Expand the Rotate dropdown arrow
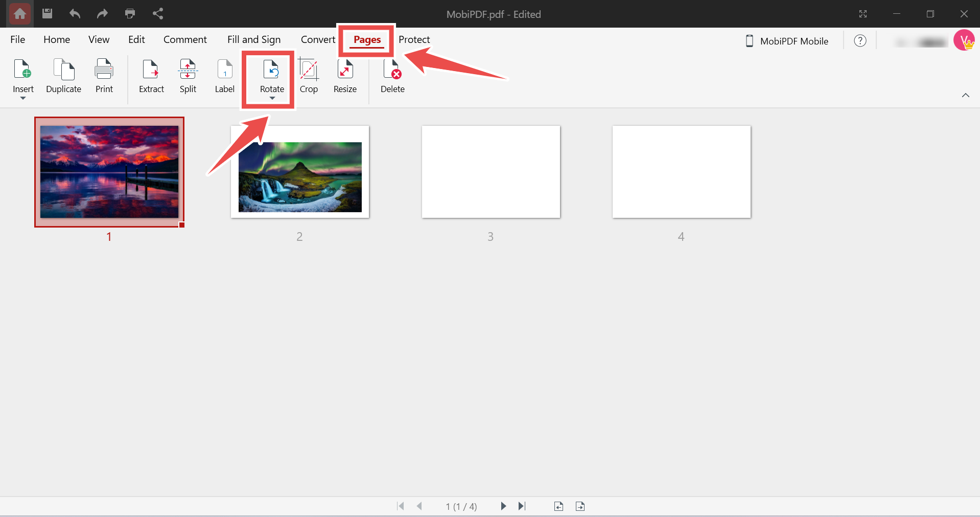 click(272, 98)
